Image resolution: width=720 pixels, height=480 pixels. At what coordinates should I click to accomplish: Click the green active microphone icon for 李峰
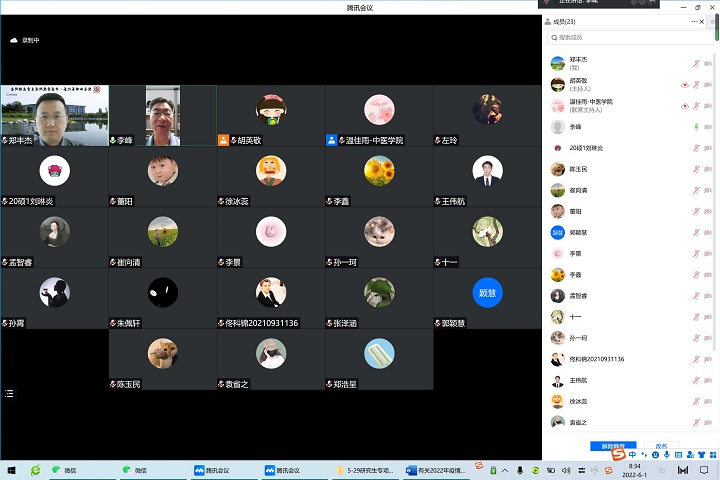click(696, 127)
